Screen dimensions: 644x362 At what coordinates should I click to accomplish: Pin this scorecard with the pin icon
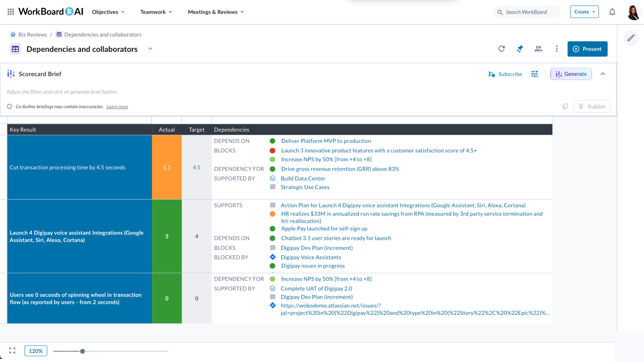pos(520,49)
